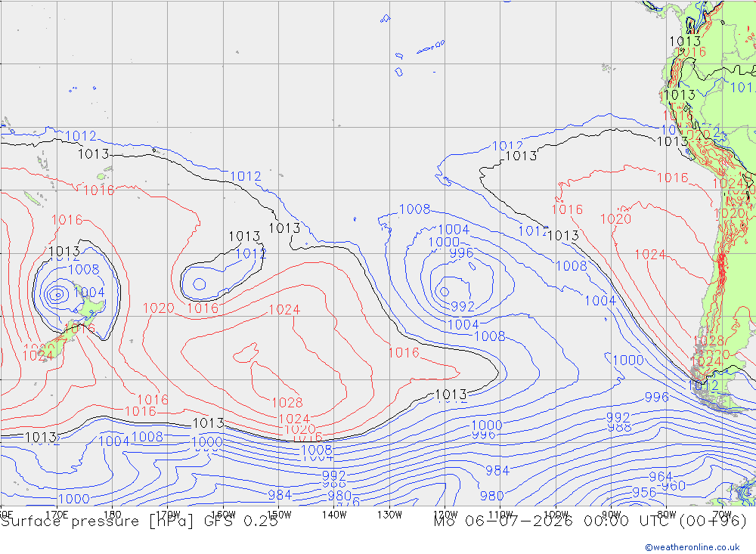Select the 996 label inside the low near 120W

coord(461,253)
